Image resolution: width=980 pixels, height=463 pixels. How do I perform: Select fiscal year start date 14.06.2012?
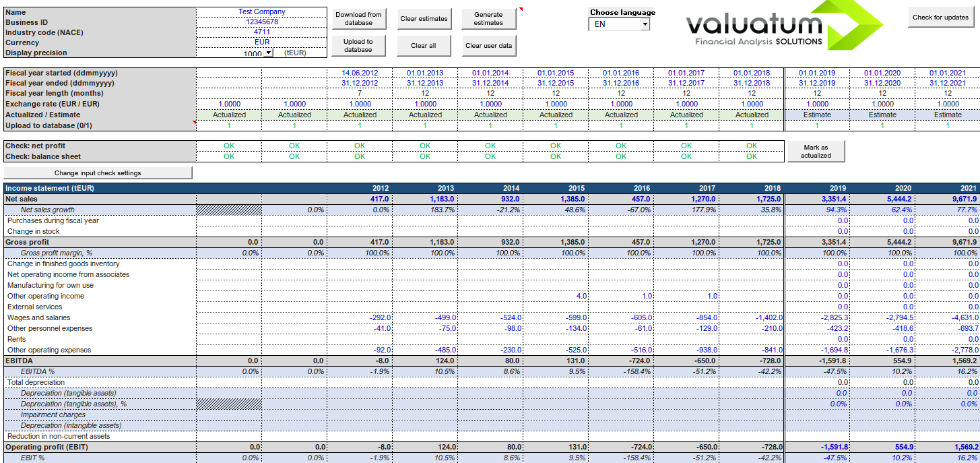pyautogui.click(x=360, y=73)
